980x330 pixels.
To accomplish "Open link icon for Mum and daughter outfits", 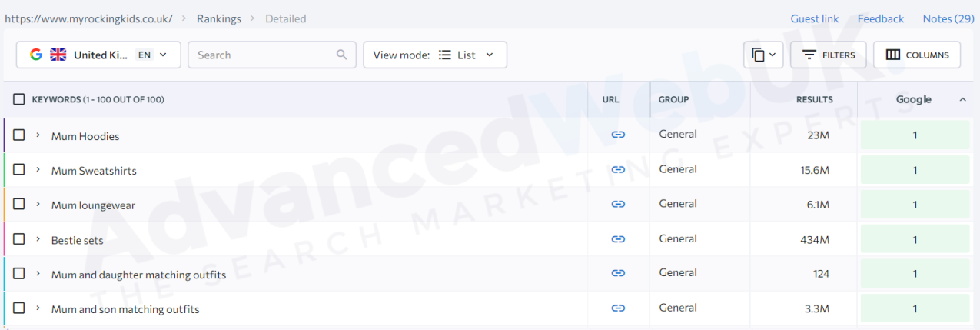I will pos(618,273).
